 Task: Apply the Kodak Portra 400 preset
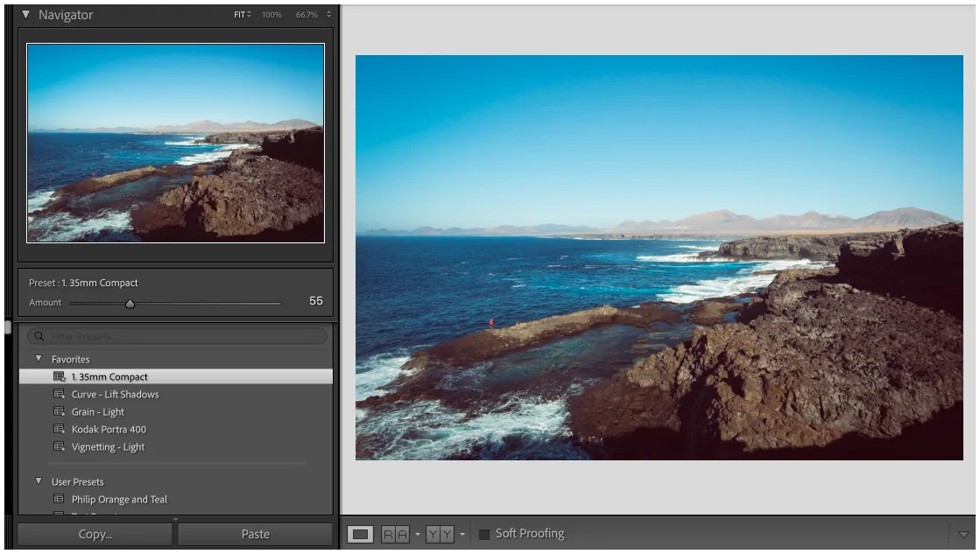pyautogui.click(x=109, y=429)
